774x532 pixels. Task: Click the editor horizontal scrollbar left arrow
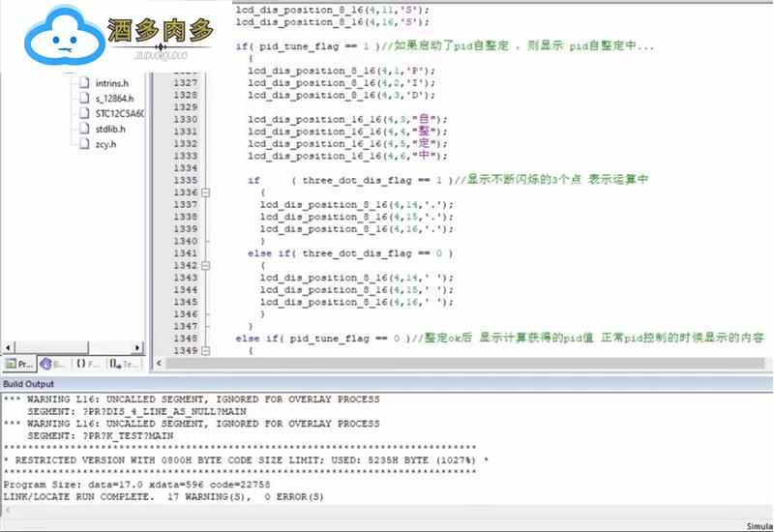[159, 364]
